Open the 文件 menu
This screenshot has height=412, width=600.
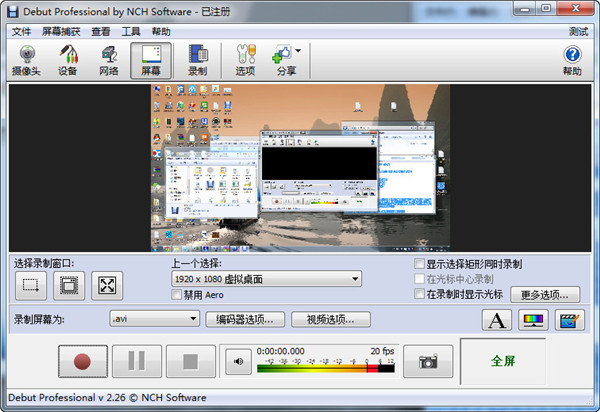point(21,31)
